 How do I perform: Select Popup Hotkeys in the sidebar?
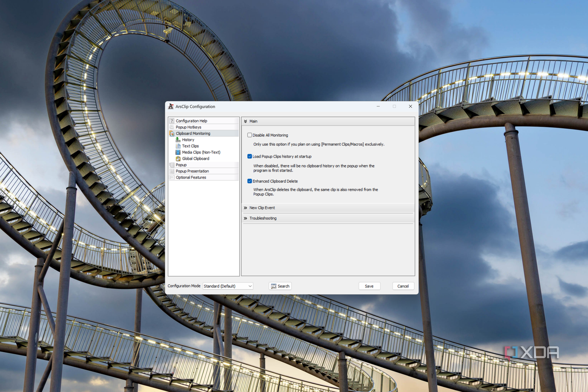point(203,127)
